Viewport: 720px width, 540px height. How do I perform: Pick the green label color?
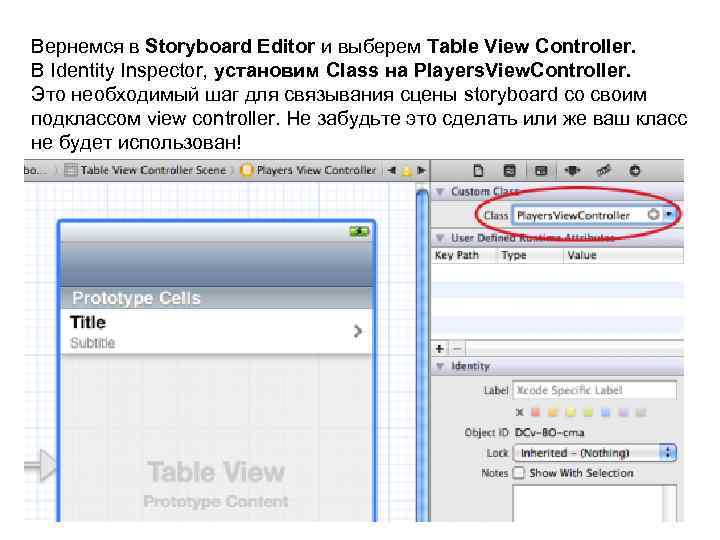(588, 412)
